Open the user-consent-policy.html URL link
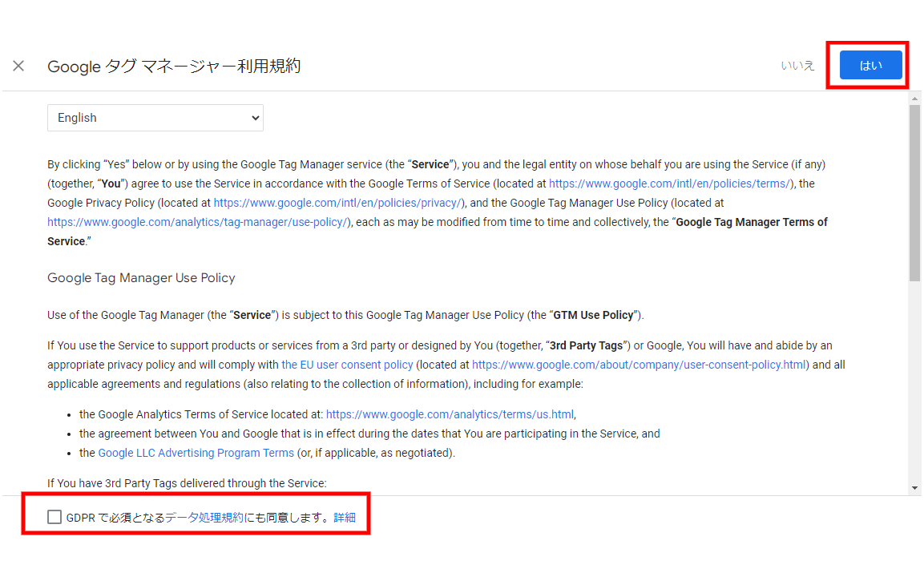 640,365
